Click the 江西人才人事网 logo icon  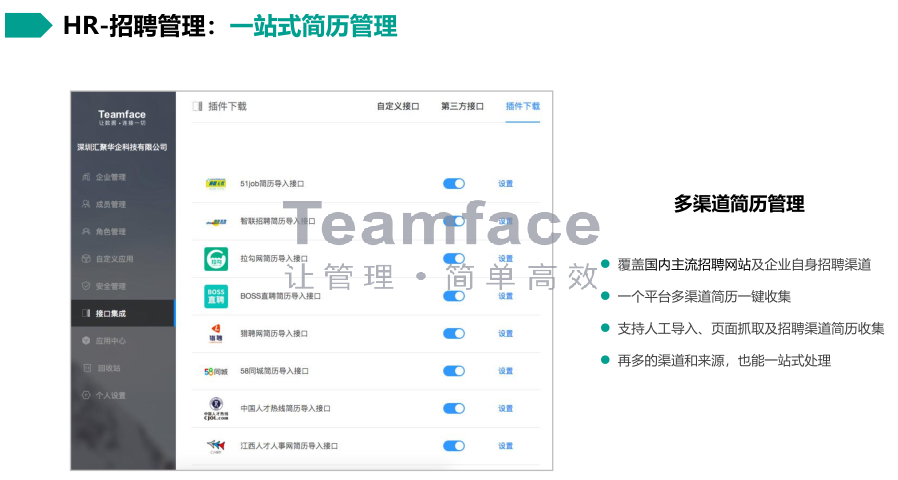click(x=216, y=446)
